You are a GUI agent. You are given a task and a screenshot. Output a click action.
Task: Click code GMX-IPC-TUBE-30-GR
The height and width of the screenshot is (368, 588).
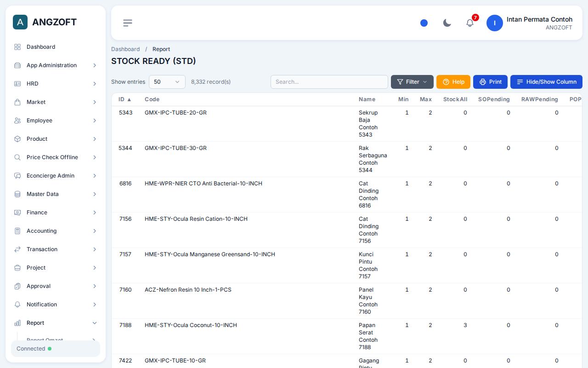pos(175,148)
